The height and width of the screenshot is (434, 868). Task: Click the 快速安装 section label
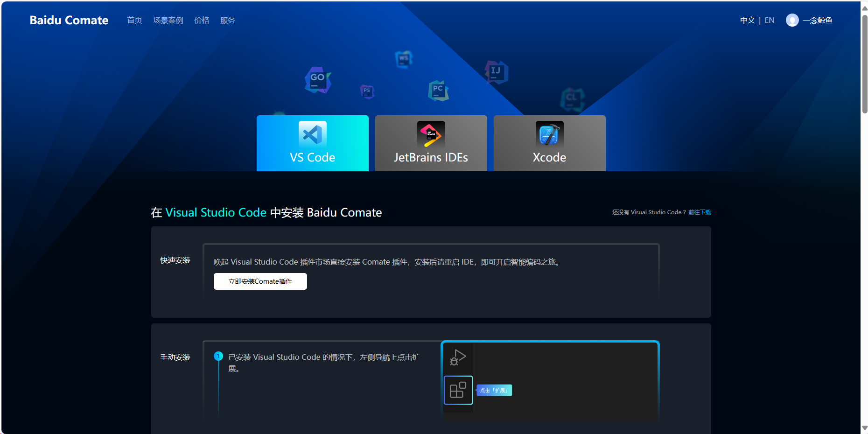point(175,260)
